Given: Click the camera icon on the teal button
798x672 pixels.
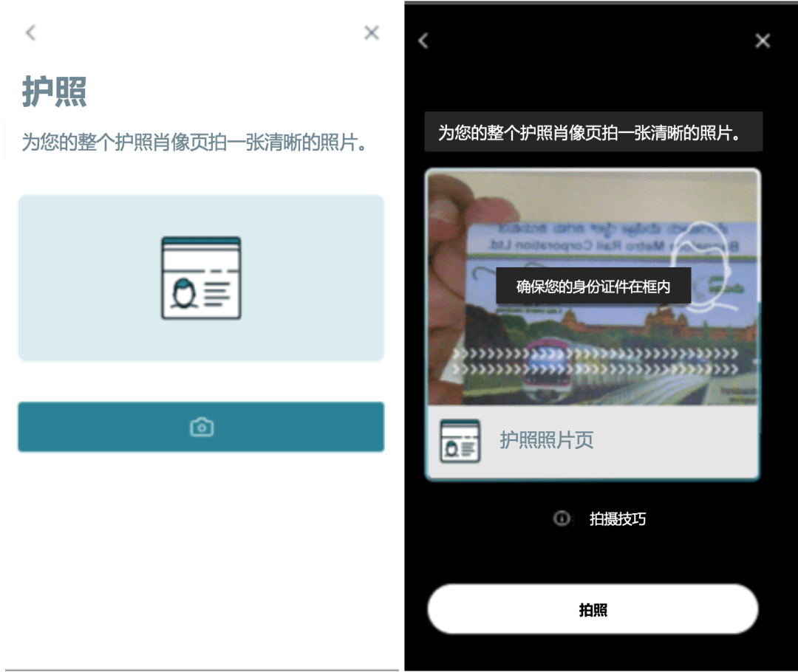Looking at the screenshot, I should coord(201,427).
